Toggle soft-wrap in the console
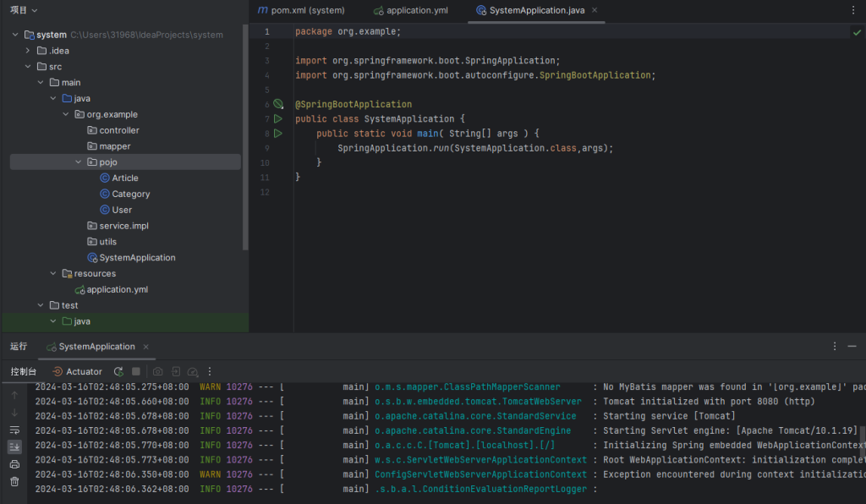 (14, 430)
